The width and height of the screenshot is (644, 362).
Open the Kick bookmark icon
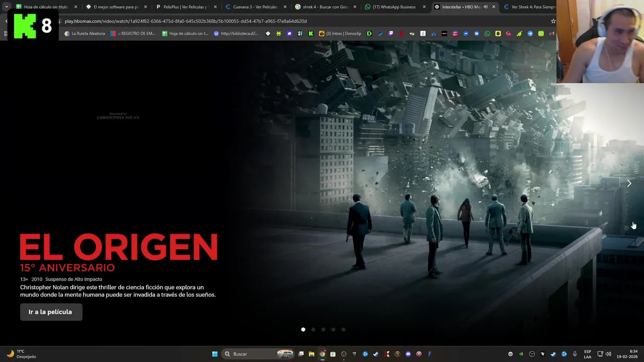(310, 34)
